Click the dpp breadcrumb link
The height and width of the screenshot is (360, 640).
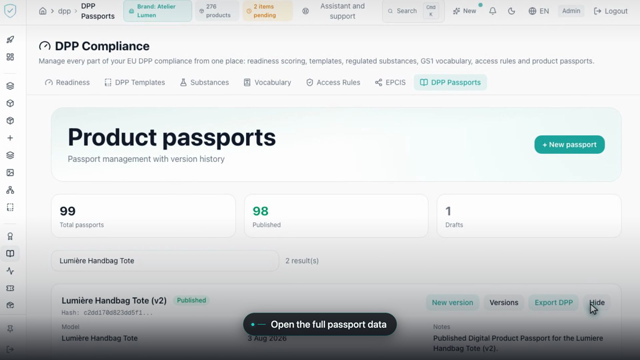tap(64, 11)
